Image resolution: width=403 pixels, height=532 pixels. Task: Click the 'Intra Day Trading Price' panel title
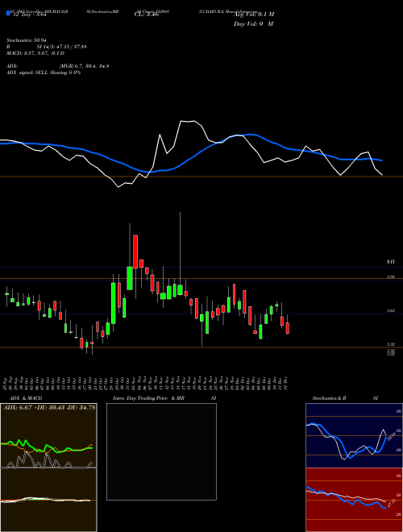[141, 398]
